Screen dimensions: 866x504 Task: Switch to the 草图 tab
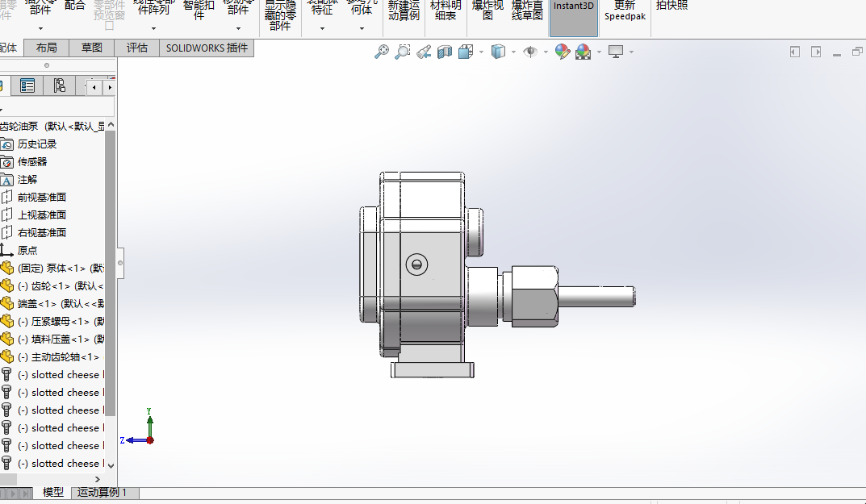(x=92, y=48)
